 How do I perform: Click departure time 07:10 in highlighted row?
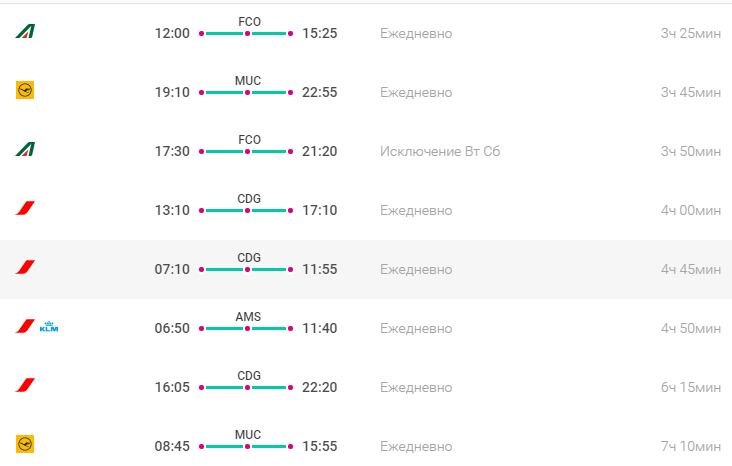(172, 269)
